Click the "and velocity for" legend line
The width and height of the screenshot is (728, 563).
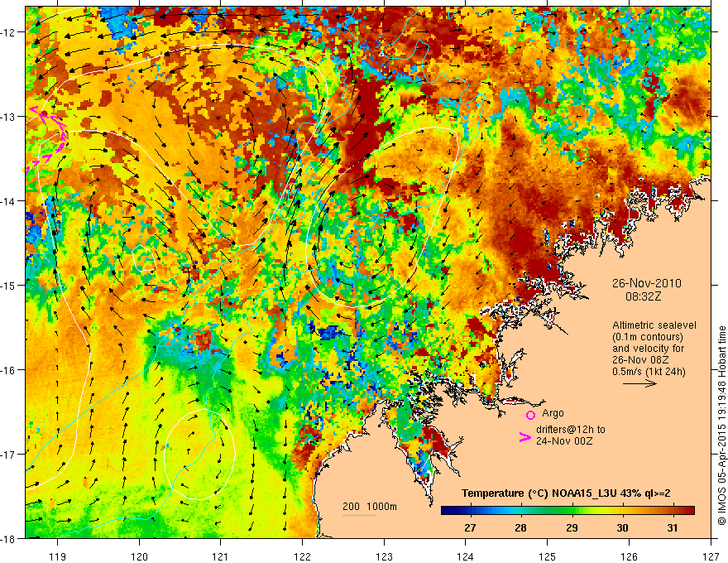click(648, 349)
